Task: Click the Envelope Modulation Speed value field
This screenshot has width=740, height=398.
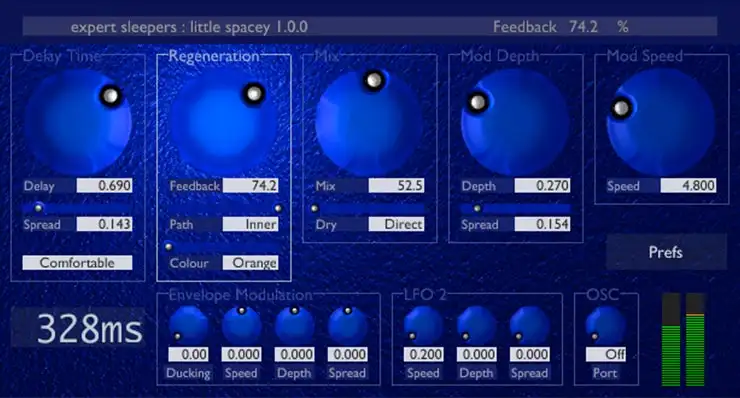Action: coord(241,354)
